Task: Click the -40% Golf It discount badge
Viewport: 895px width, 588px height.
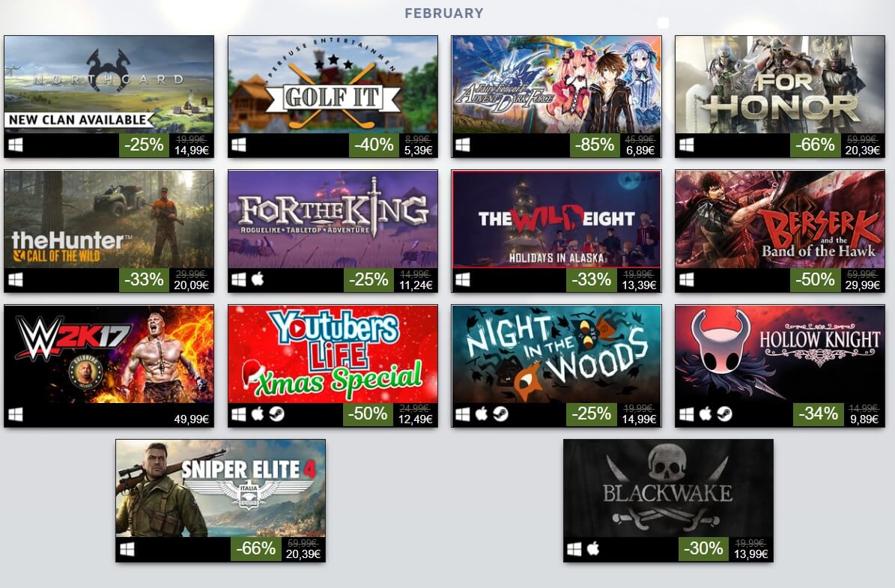Action: point(373,145)
